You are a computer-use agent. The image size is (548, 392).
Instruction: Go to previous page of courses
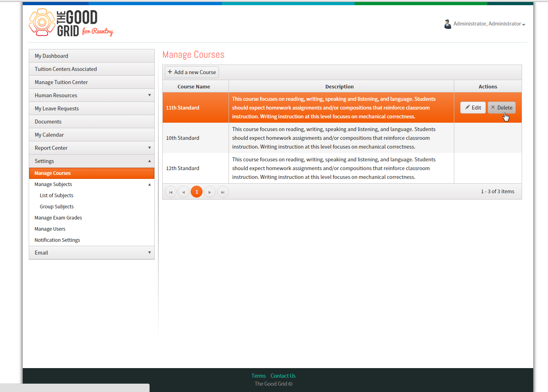[x=183, y=192]
